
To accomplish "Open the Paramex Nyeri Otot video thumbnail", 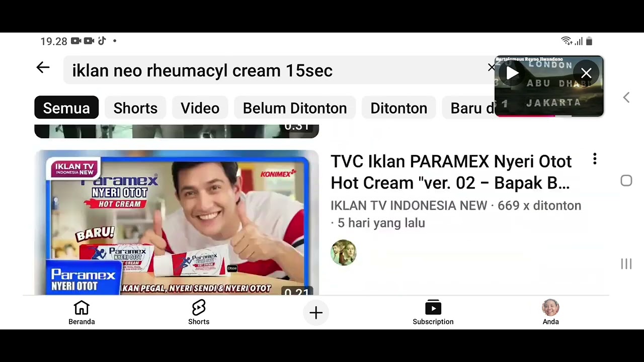I will point(177,223).
